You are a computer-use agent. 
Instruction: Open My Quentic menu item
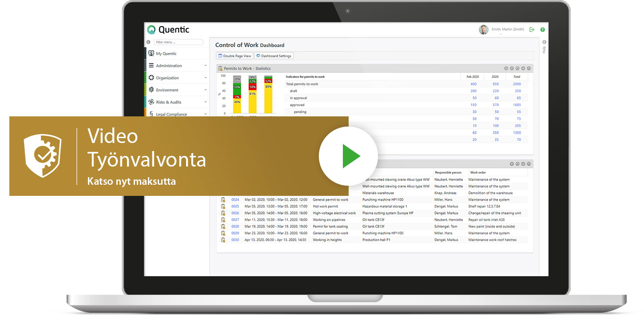click(177, 53)
